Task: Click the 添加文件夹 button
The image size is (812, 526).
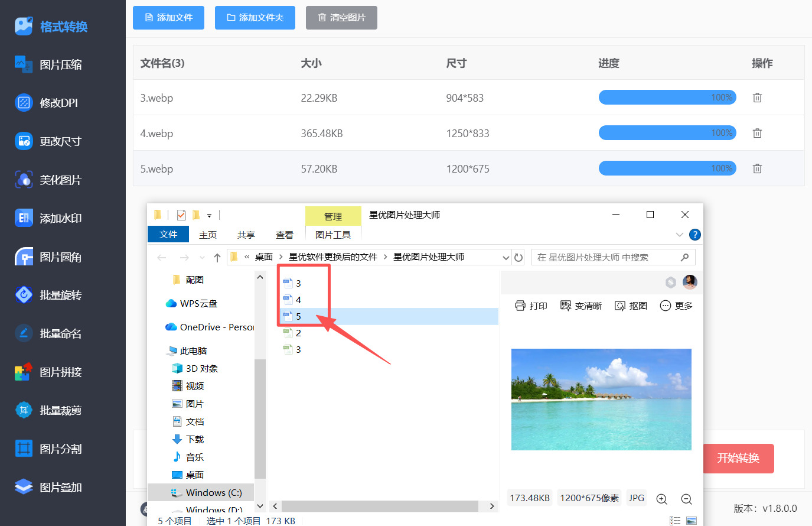Action: click(x=255, y=18)
